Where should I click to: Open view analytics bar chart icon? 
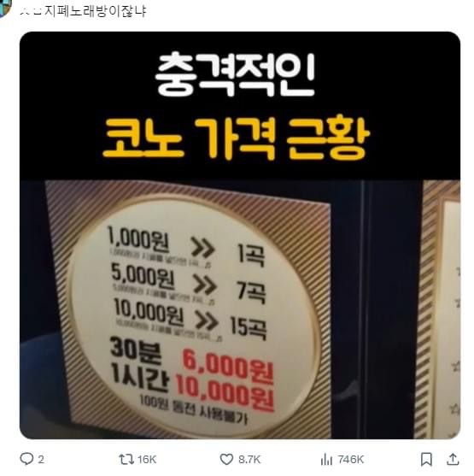(x=326, y=459)
